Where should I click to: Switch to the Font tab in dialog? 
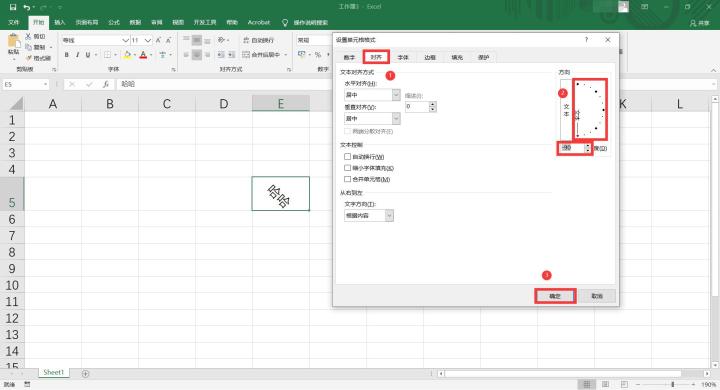(403, 57)
